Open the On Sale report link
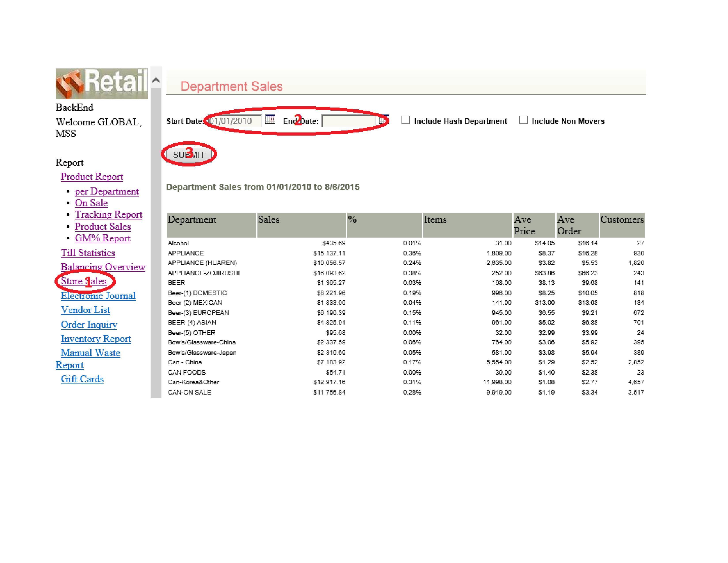This screenshot has height=563, width=728. point(91,203)
